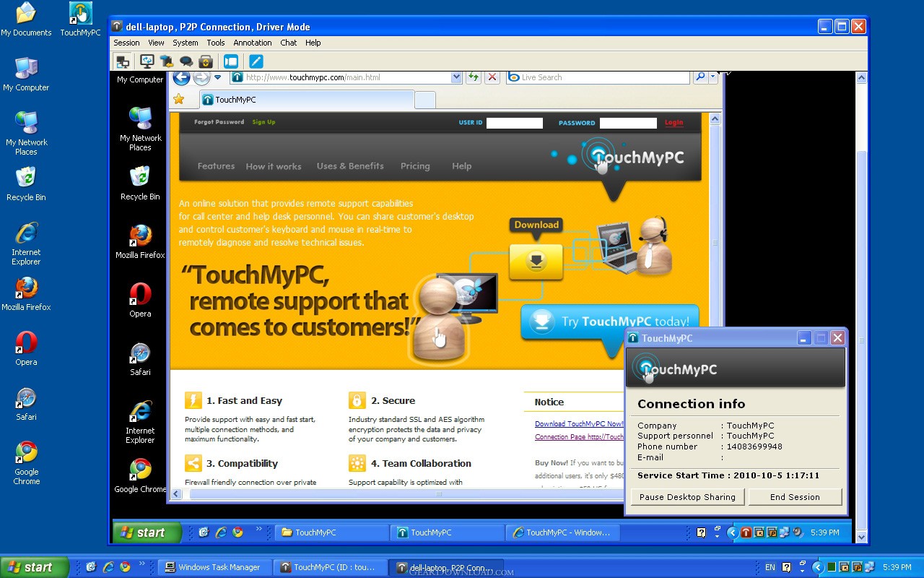Image resolution: width=924 pixels, height=578 pixels.
Task: Open Features in website navigation
Action: click(216, 166)
